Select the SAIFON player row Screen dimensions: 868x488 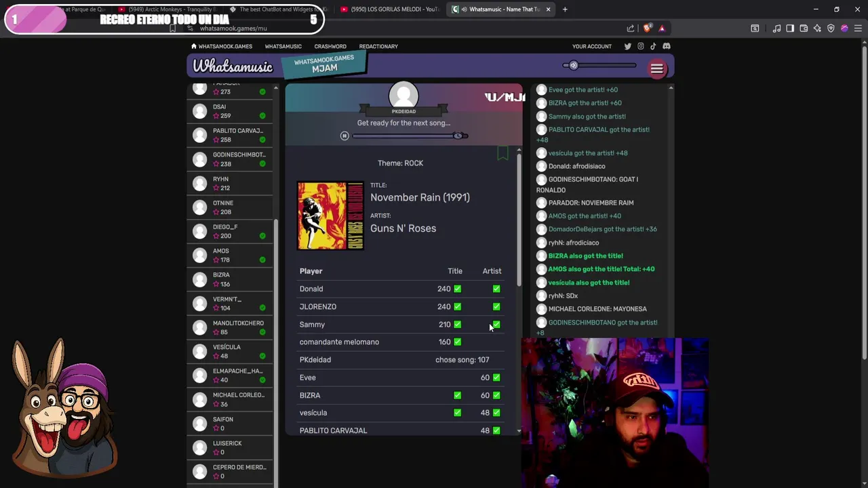[x=231, y=424]
